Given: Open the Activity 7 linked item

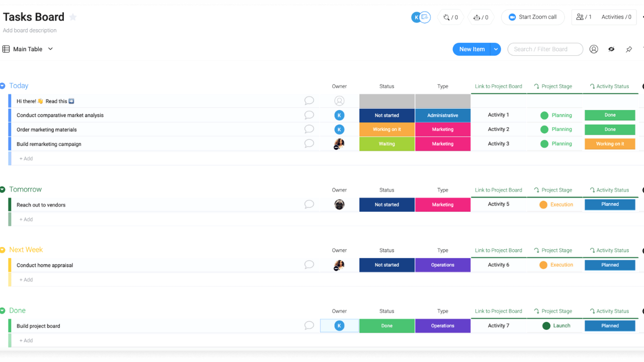Looking at the screenshot, I should [499, 326].
